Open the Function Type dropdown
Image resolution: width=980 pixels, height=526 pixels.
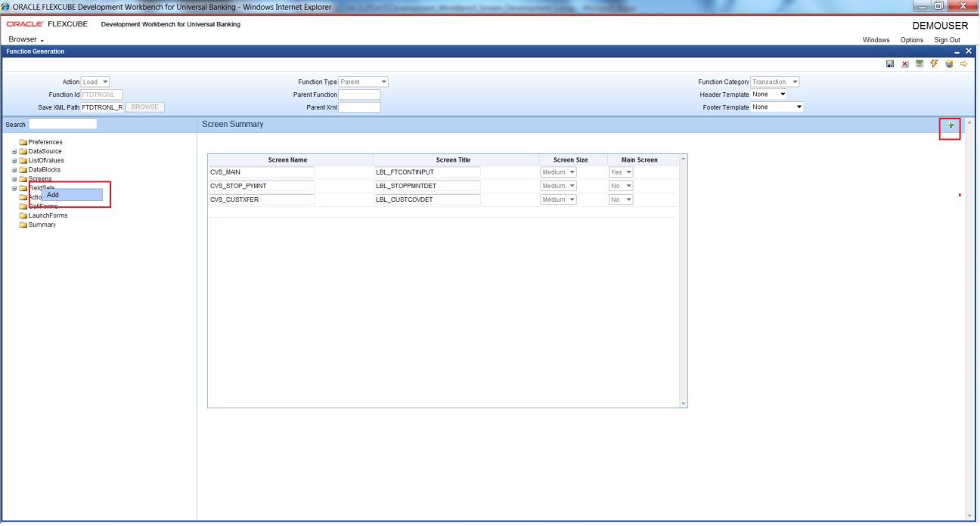tap(364, 82)
